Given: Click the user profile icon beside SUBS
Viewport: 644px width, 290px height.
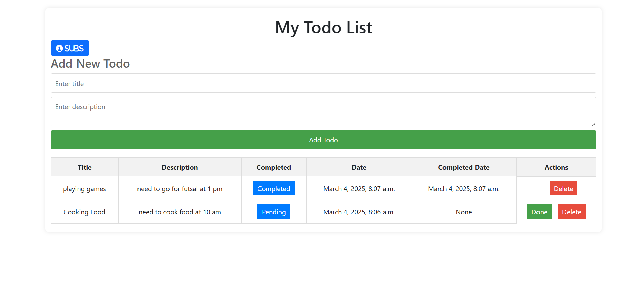Looking at the screenshot, I should (59, 49).
